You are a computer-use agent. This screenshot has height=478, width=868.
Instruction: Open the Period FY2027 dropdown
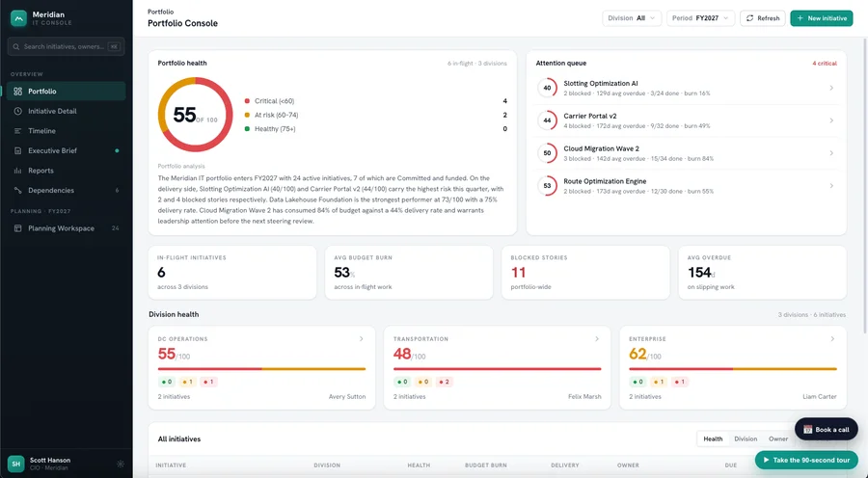coord(700,18)
